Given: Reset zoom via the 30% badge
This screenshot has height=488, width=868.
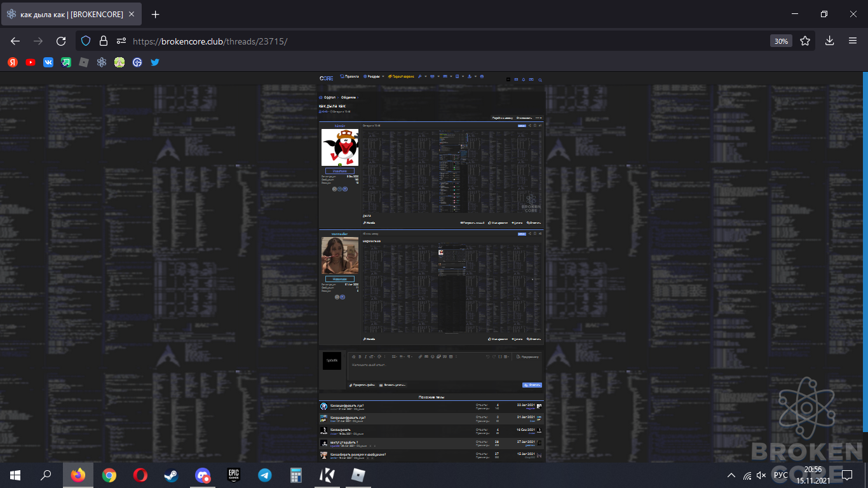Looking at the screenshot, I should tap(781, 41).
